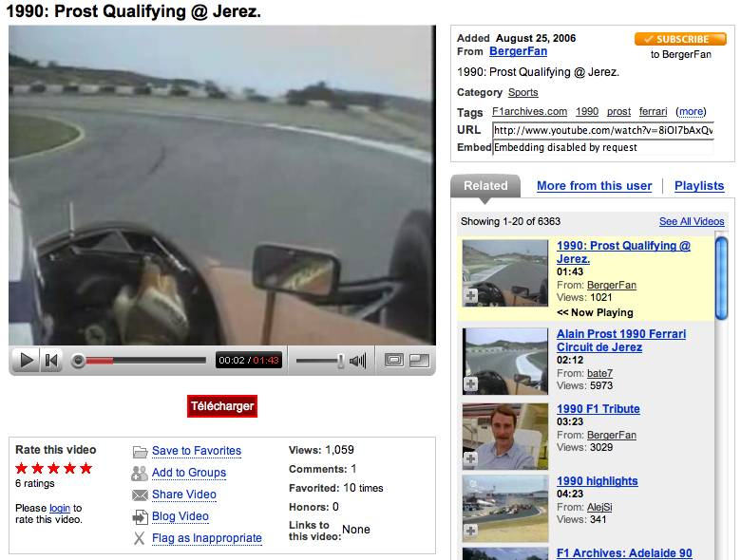Open the Share Video link
This screenshot has height=560, width=741.
[184, 495]
